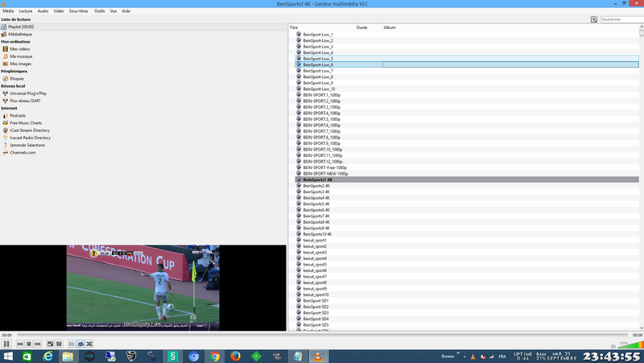
Task: Click the playback seek bar
Action: [322, 335]
